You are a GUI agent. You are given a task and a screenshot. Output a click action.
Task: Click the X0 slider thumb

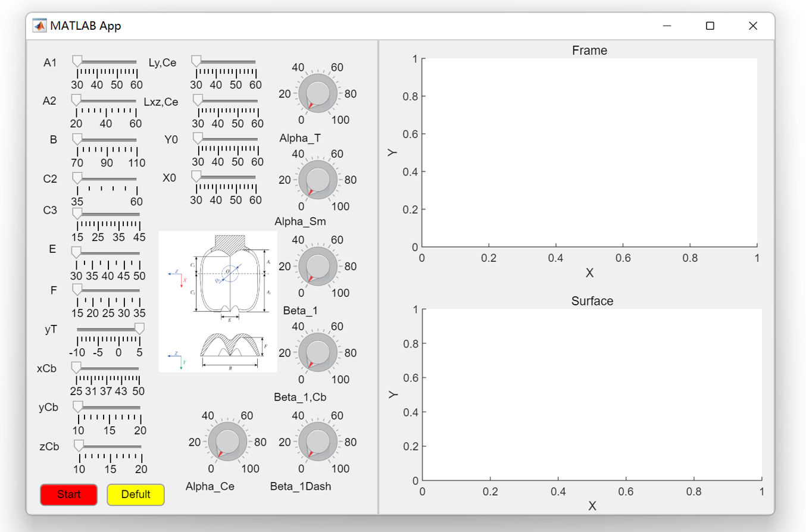(x=196, y=177)
